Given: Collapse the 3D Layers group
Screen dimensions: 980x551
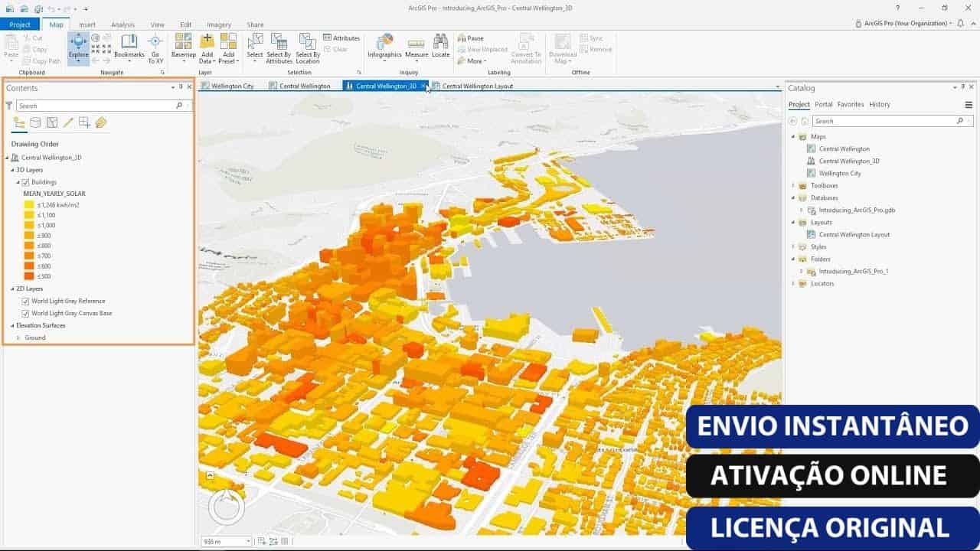Looking at the screenshot, I should tap(12, 170).
